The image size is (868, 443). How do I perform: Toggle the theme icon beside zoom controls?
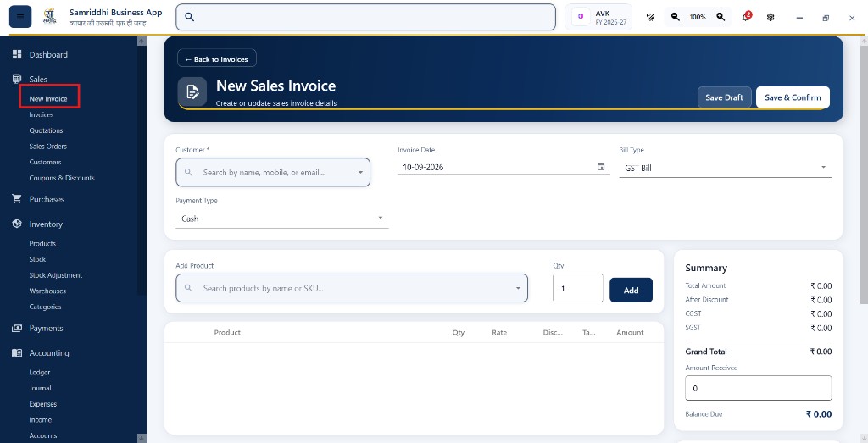[x=650, y=17]
